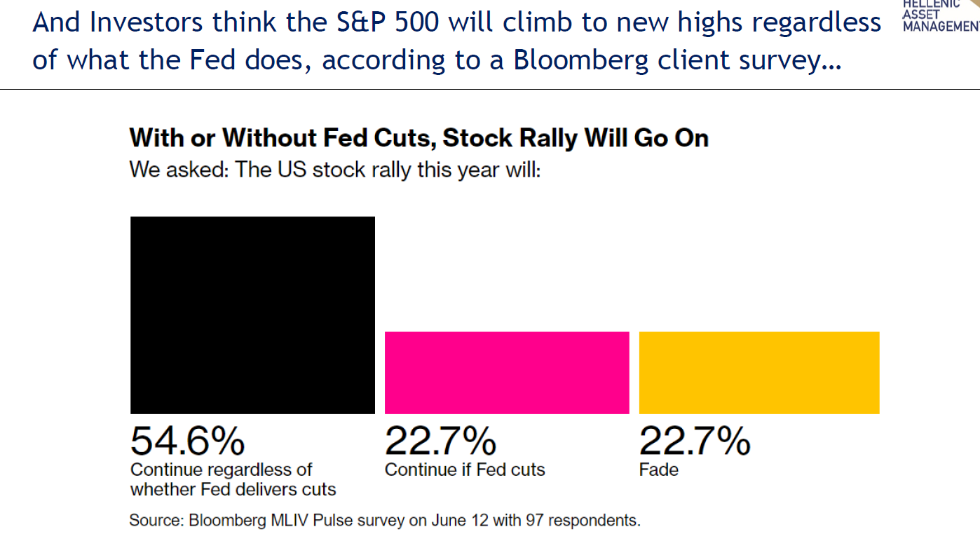Click the 22.7% value under the pink bar
This screenshot has width=980, height=548.
pyautogui.click(x=440, y=441)
